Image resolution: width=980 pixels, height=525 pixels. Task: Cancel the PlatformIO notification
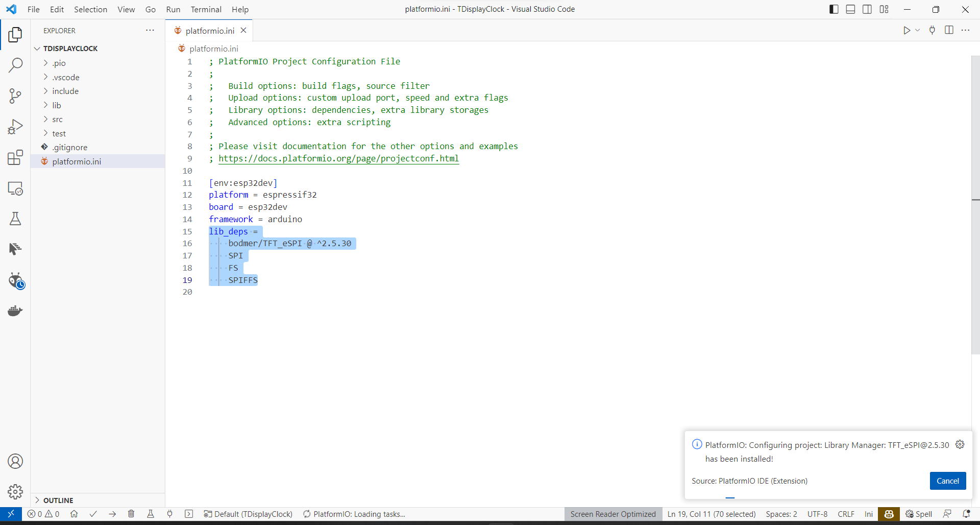coord(947,481)
